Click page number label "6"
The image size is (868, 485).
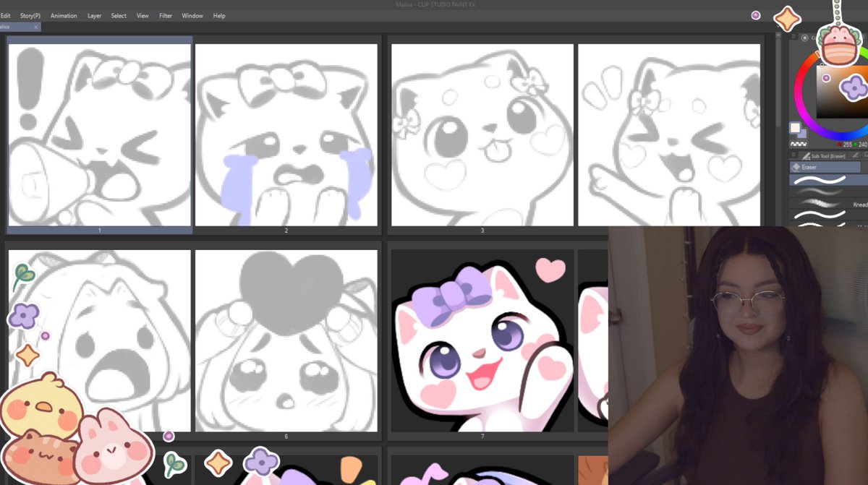pyautogui.click(x=286, y=437)
